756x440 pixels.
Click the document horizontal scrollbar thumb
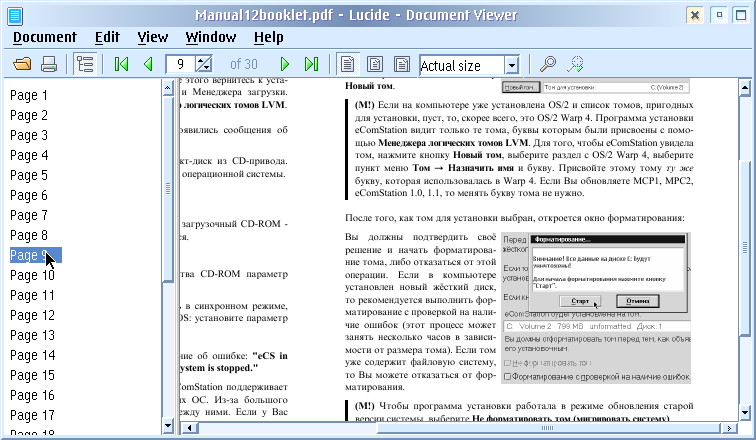[548, 428]
